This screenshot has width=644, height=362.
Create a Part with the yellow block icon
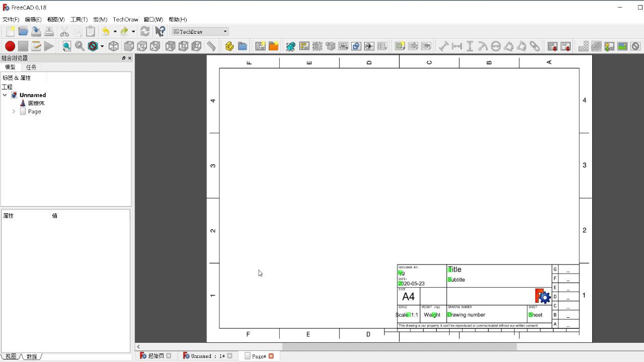[x=229, y=46]
